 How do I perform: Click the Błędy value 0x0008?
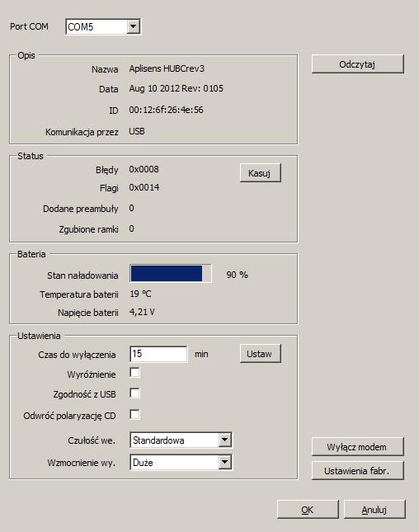pyautogui.click(x=144, y=169)
